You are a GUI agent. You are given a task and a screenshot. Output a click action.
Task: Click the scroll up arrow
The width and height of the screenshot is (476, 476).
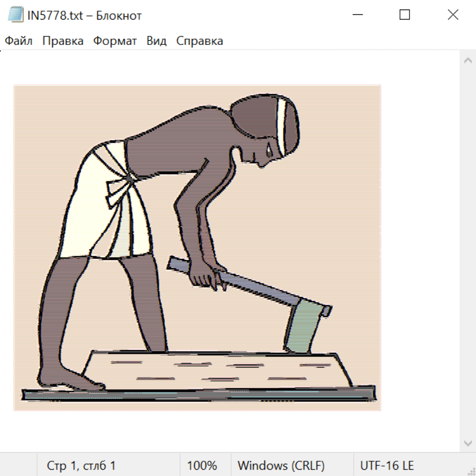pyautogui.click(x=468, y=61)
